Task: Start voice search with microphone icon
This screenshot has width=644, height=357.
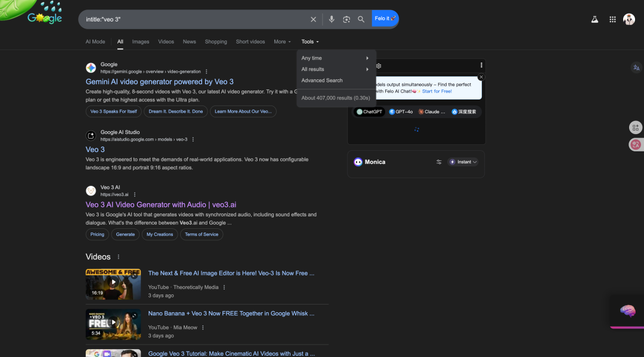Action: point(332,19)
